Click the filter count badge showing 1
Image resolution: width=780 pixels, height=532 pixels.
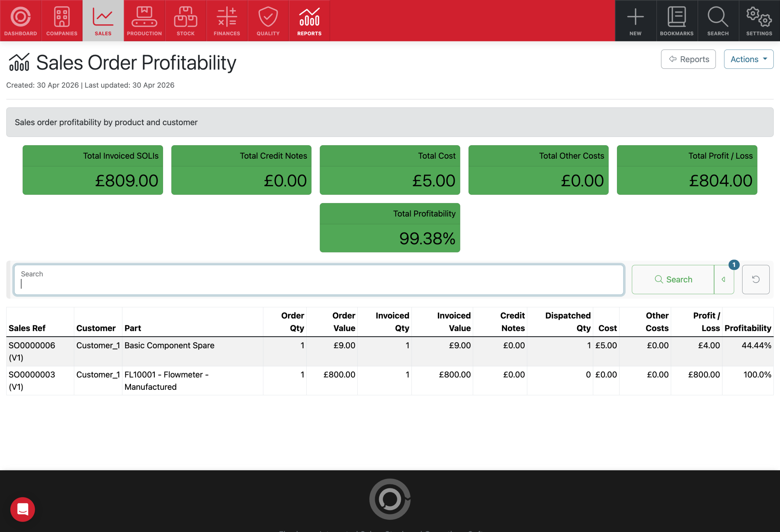(x=734, y=265)
